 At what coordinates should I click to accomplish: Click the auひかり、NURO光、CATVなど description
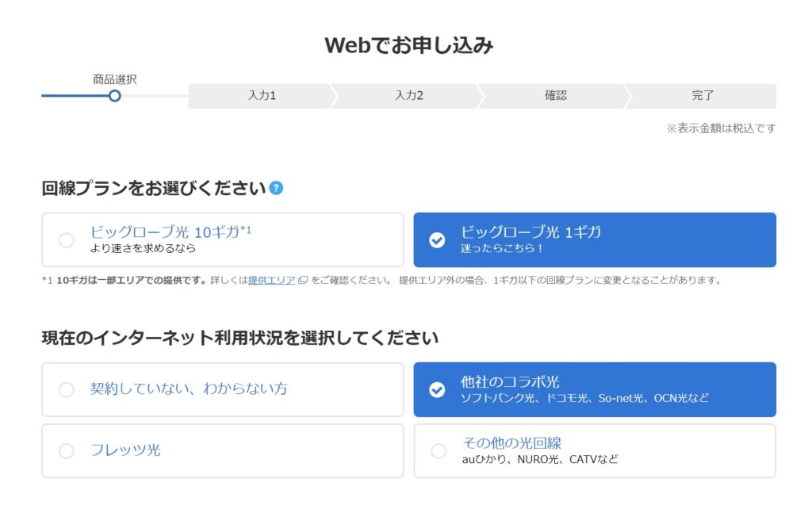tap(540, 459)
